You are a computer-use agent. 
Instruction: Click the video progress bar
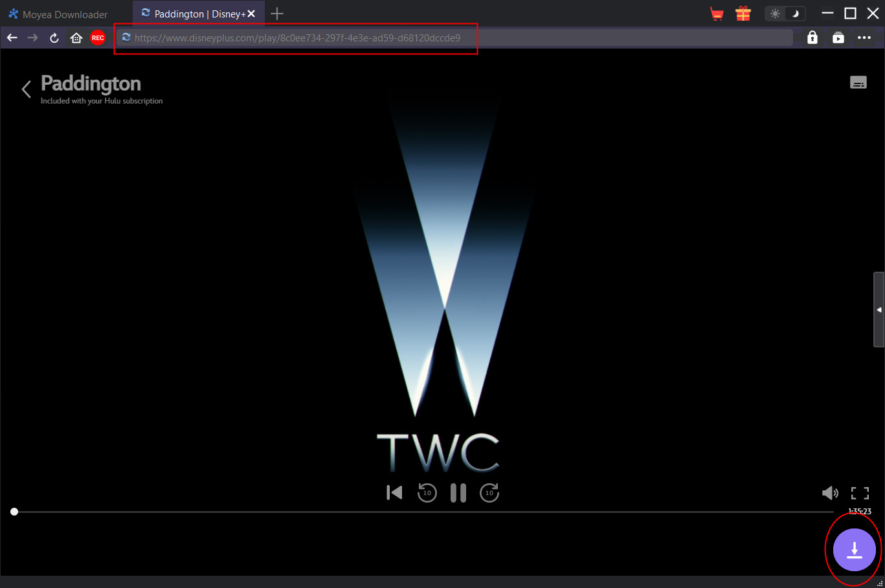pyautogui.click(x=421, y=512)
